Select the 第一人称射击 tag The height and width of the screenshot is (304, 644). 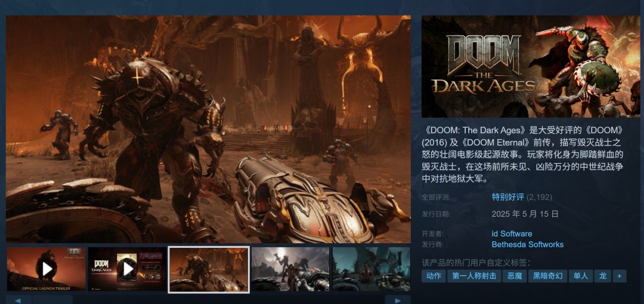pos(474,276)
